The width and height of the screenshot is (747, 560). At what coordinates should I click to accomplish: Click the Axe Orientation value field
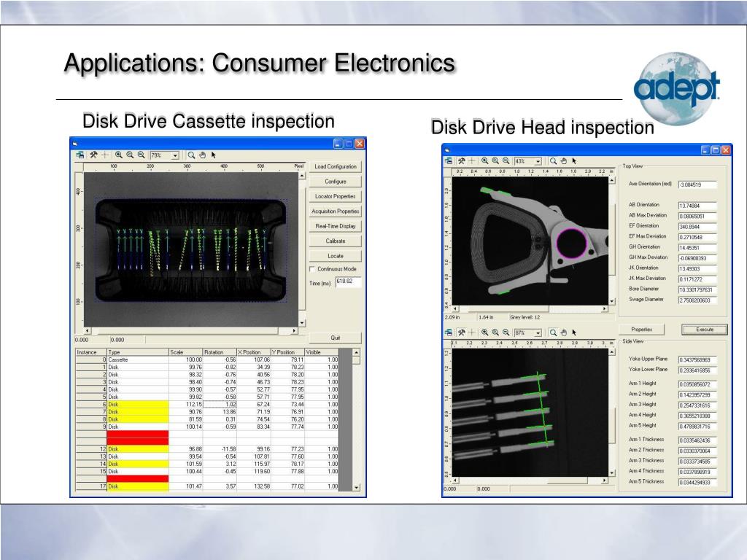pos(697,184)
